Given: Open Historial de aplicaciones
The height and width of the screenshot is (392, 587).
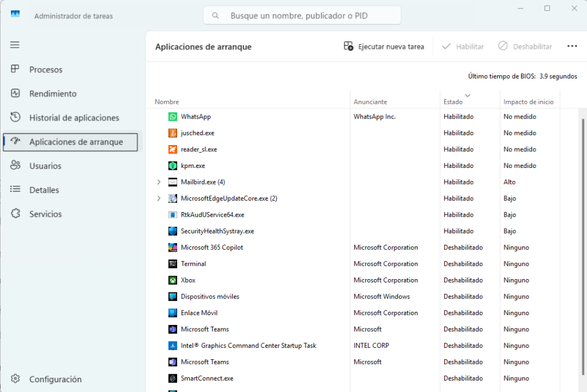Looking at the screenshot, I should click(14, 117).
